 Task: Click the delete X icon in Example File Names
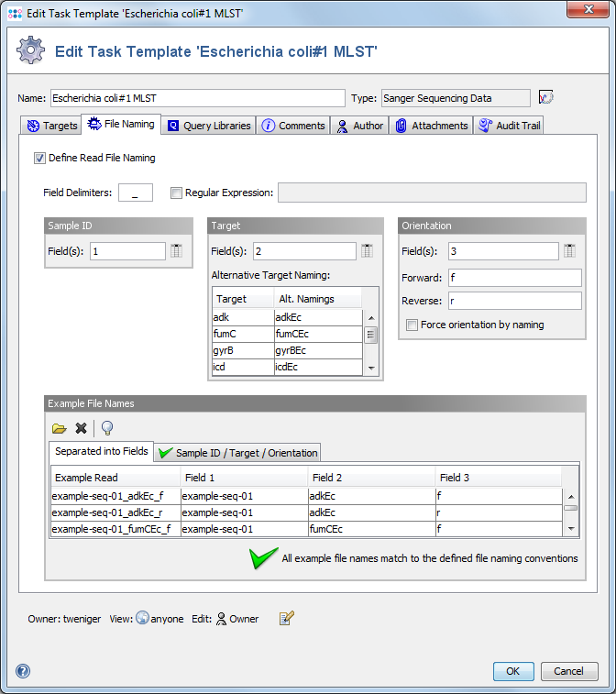coord(82,428)
